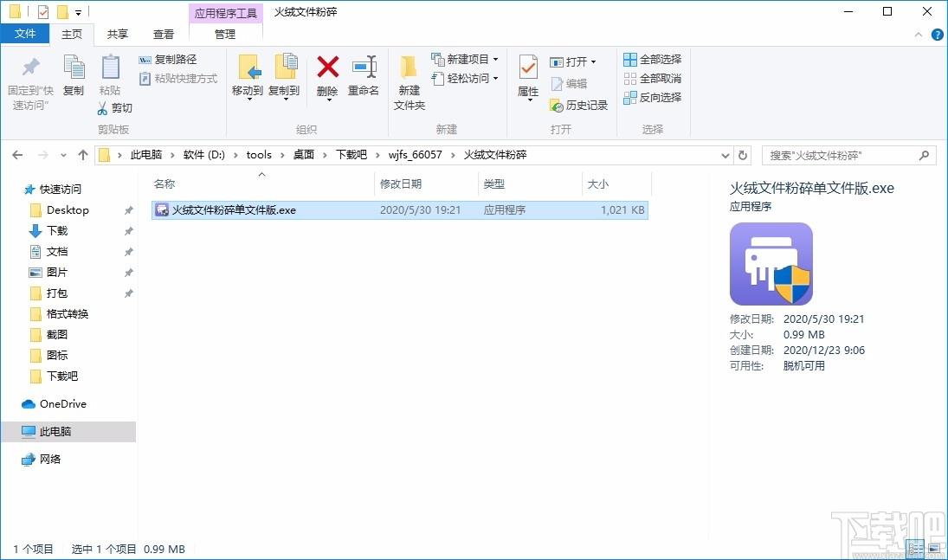Screen dimensions: 948x560
Task: Click the Paste clipboard icon
Action: pos(110,67)
